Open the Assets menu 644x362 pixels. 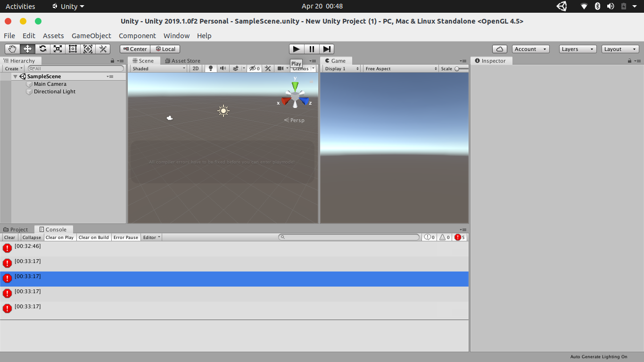tap(53, 36)
